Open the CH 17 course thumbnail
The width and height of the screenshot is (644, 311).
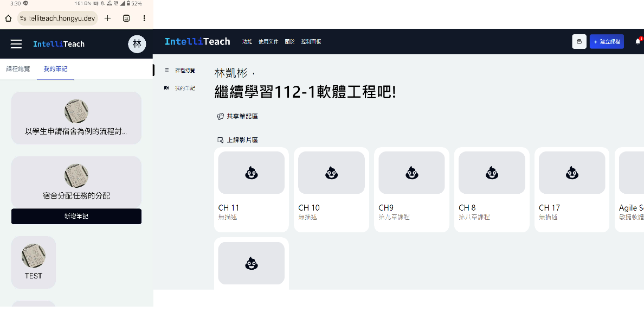point(572,173)
